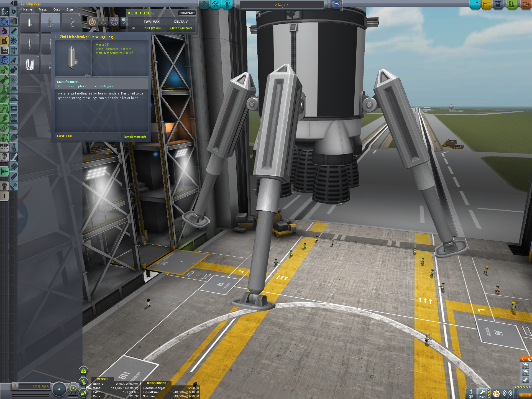Viewport: 532px width, 399px height.
Task: Open the orange gear settings icon
Action: (496, 393)
